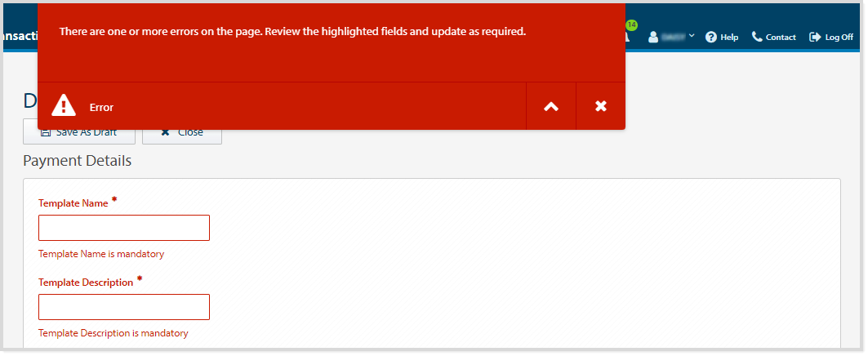Image resolution: width=868 pixels, height=356 pixels.
Task: Click the warning triangle icon in error banner
Action: point(64,106)
